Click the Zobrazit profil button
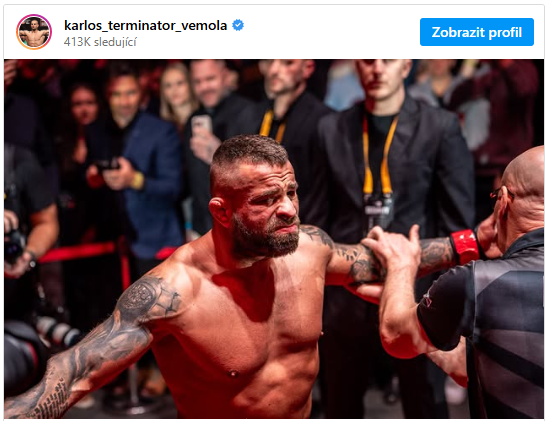The width and height of the screenshot is (546, 421). (477, 32)
